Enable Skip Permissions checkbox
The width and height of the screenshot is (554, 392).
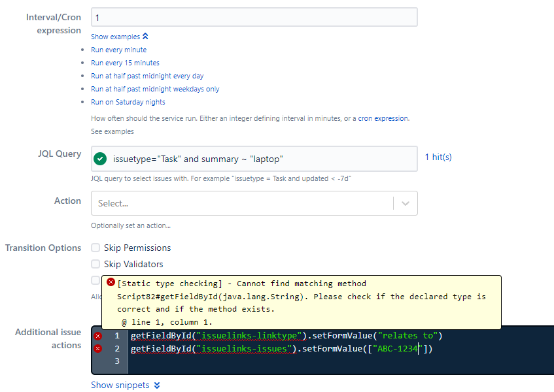point(95,248)
